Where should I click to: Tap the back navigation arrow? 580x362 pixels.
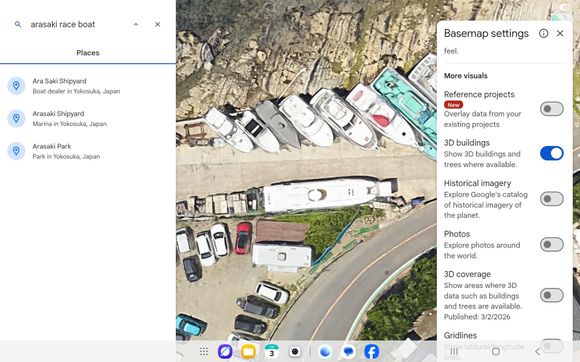pos(538,352)
